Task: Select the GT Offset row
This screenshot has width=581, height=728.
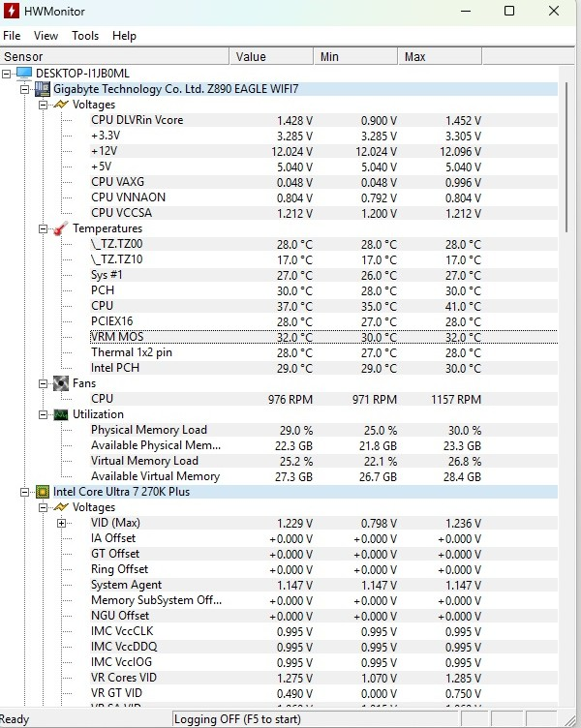Action: 323,554
